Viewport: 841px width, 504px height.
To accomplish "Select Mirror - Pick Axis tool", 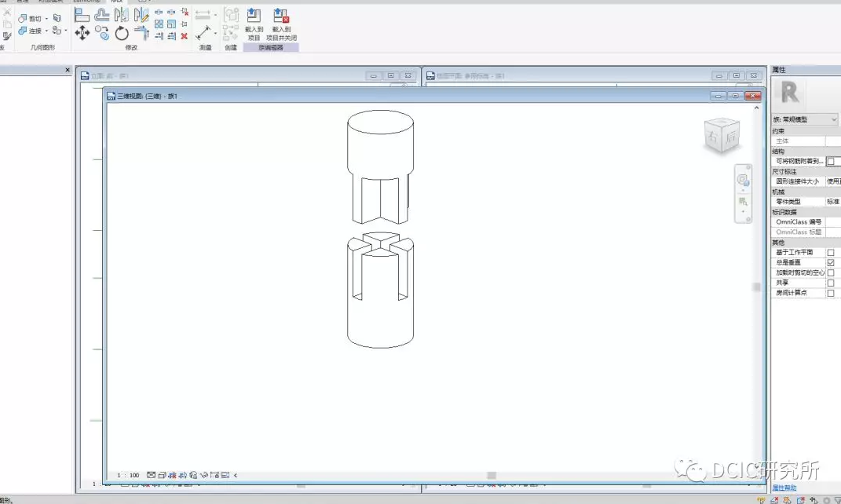I will pos(121,14).
